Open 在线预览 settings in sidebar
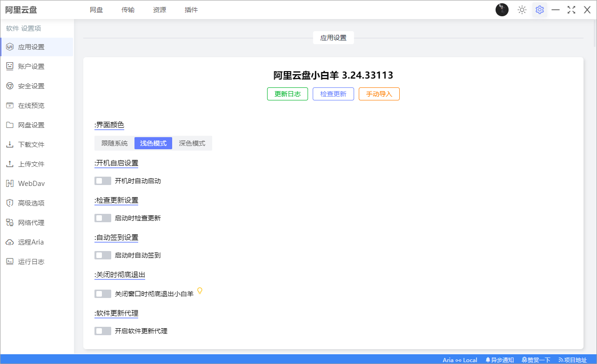 tap(37, 106)
